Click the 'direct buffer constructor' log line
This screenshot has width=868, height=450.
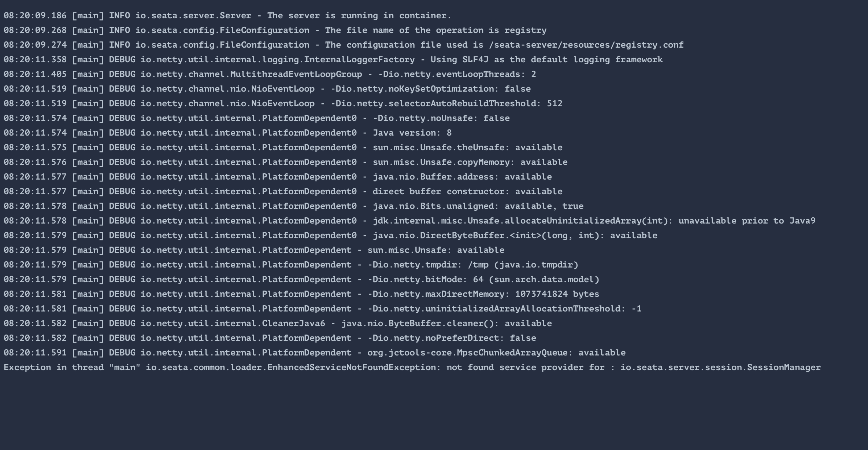[283, 191]
